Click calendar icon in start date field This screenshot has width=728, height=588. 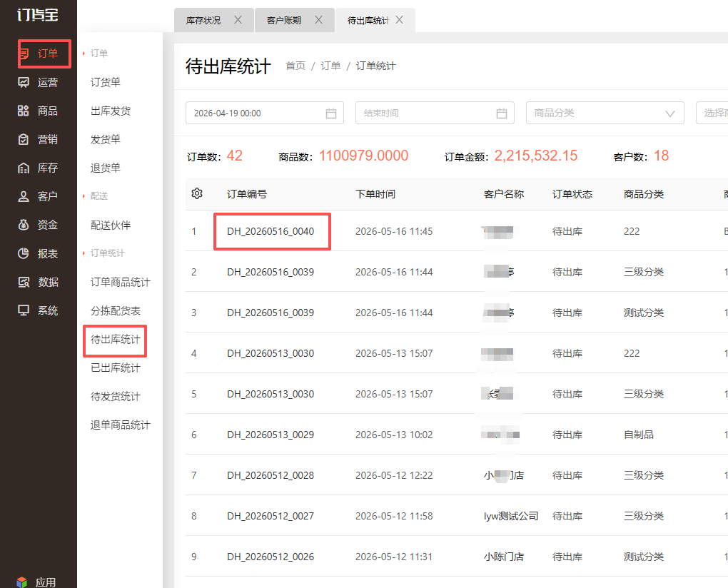point(331,113)
